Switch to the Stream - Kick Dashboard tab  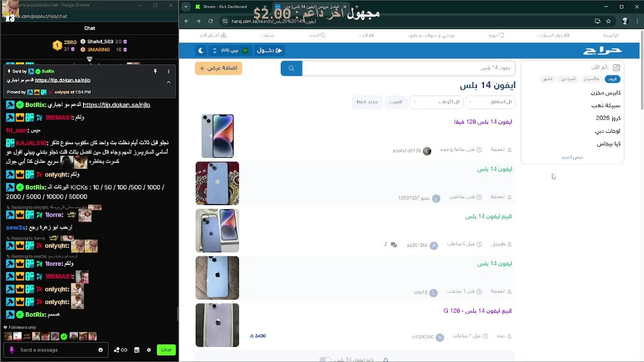click(x=225, y=7)
